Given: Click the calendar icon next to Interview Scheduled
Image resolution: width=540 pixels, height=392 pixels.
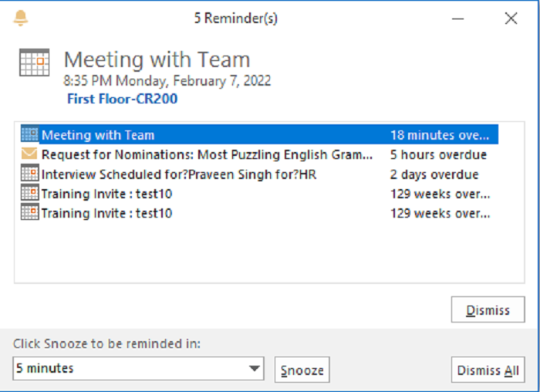Looking at the screenshot, I should click(29, 173).
